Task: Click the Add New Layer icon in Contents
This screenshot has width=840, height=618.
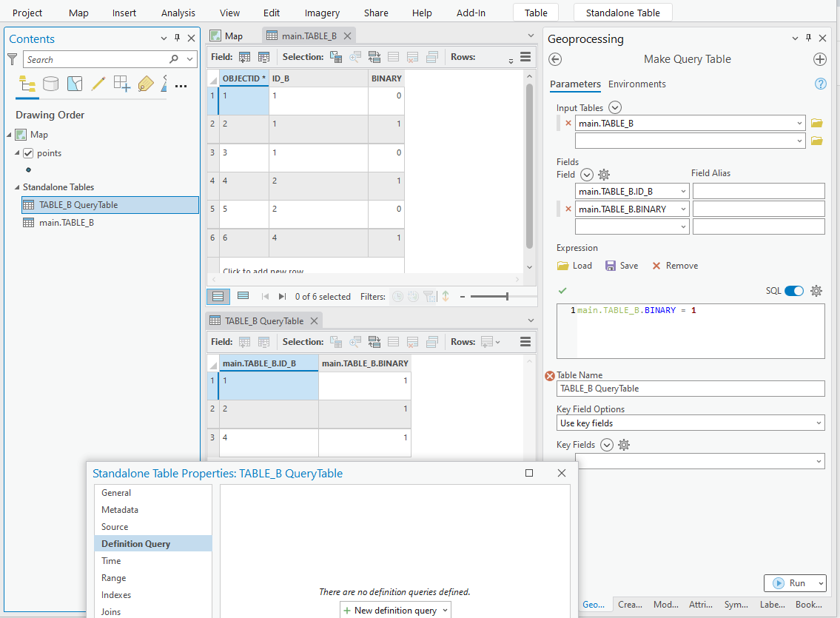Action: click(x=120, y=84)
